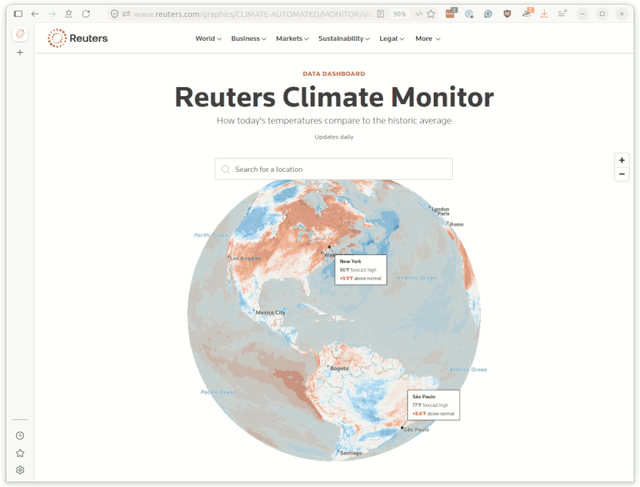Screen dimensions: 640x487
Task: Bookmark this page with the star icon
Action: [431, 14]
